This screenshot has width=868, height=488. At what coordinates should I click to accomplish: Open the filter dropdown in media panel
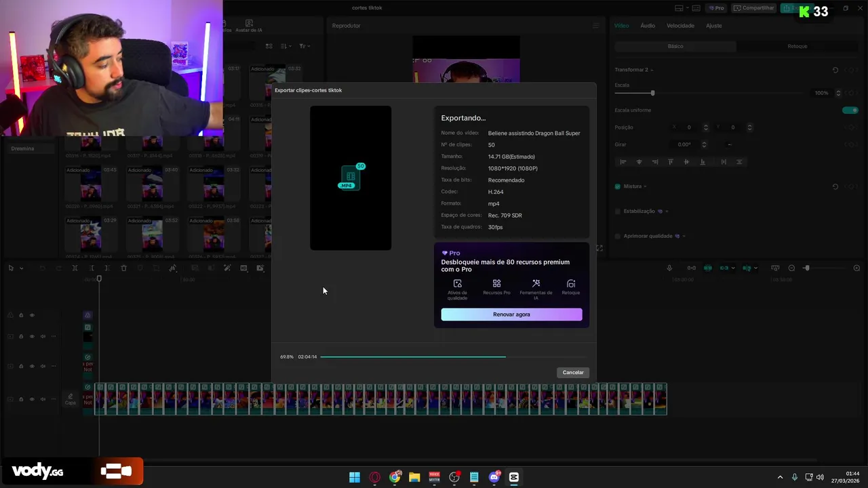tap(304, 46)
